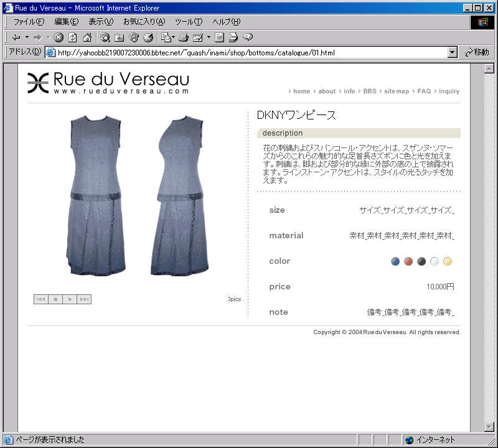498x448 pixels.
Task: Open the address bar dropdown list
Action: coord(453,52)
